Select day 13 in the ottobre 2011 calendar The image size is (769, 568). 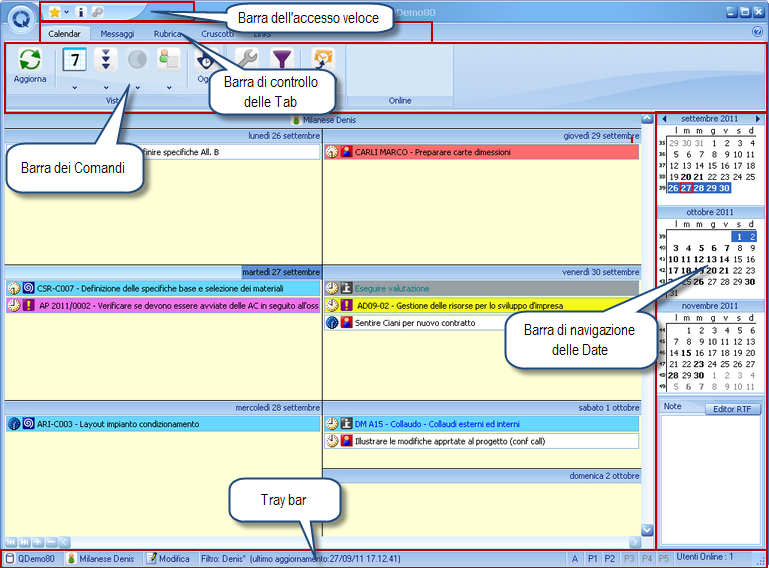(x=711, y=259)
